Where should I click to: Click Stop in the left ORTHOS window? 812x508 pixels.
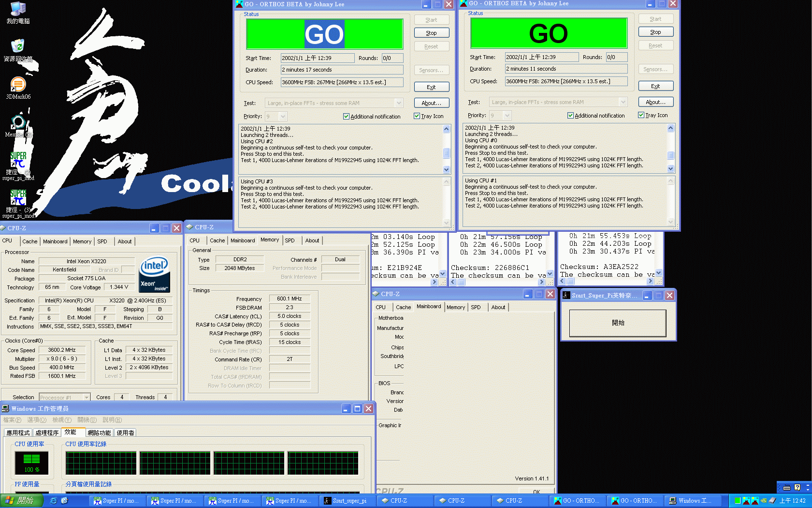point(432,33)
